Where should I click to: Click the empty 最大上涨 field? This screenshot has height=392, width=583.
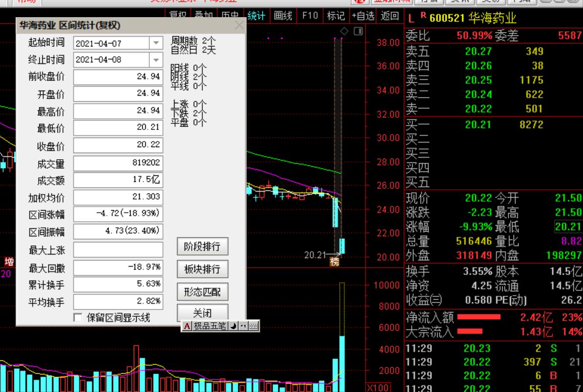coord(118,250)
